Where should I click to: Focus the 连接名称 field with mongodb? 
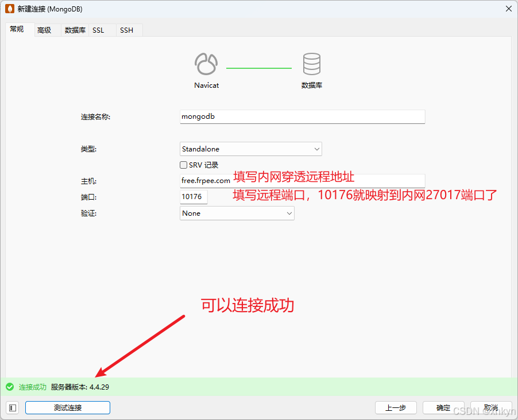tap(302, 116)
